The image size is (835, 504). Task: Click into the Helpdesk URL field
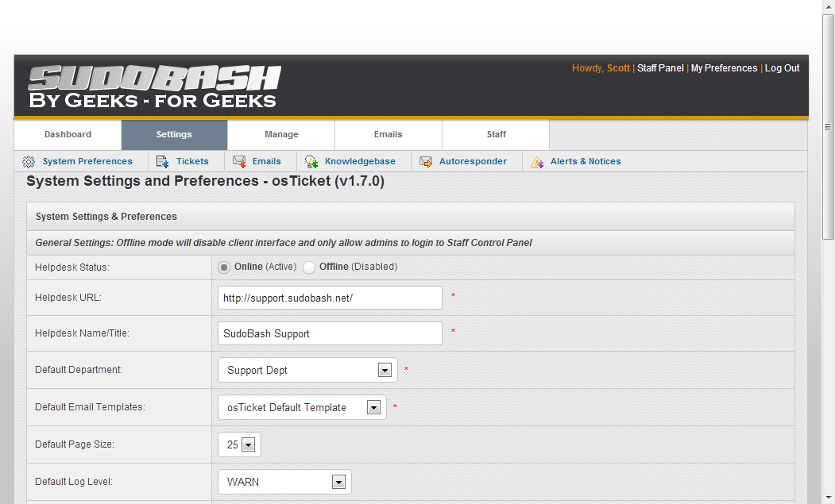[330, 298]
